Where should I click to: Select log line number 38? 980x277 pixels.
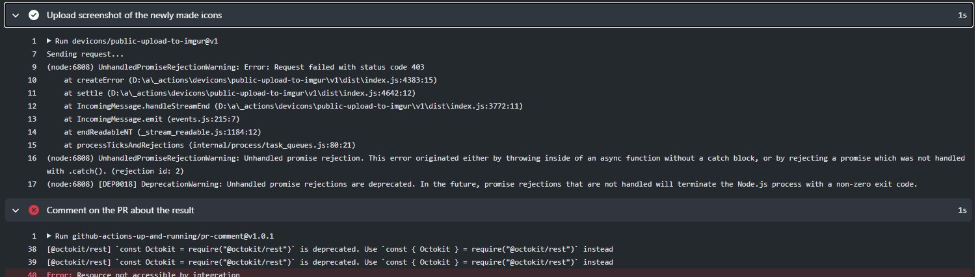33,249
